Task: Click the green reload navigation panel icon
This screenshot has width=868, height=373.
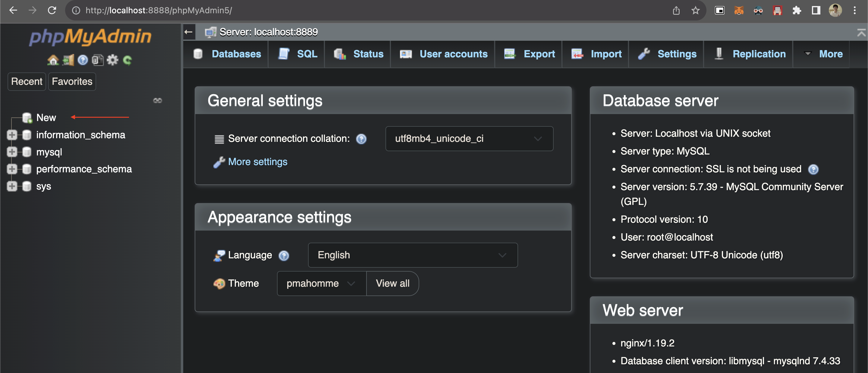Action: coord(127,60)
